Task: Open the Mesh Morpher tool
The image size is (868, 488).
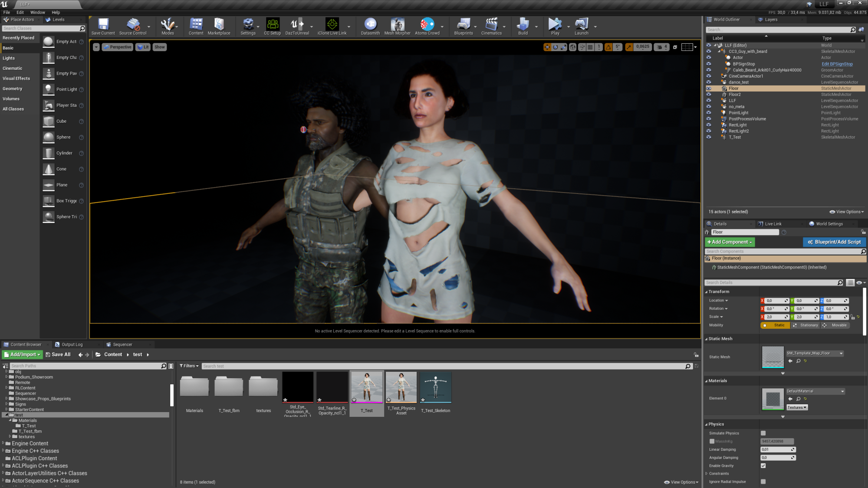Action: click(397, 26)
